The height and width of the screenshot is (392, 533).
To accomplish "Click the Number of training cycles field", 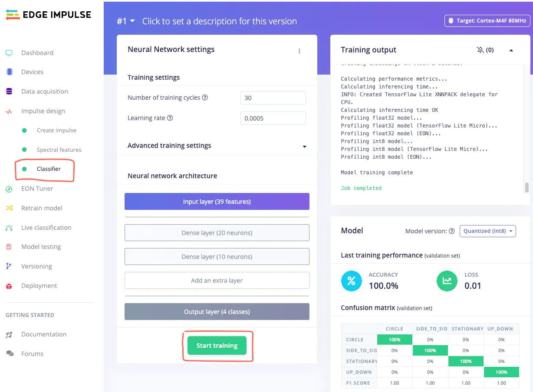I will coord(273,98).
